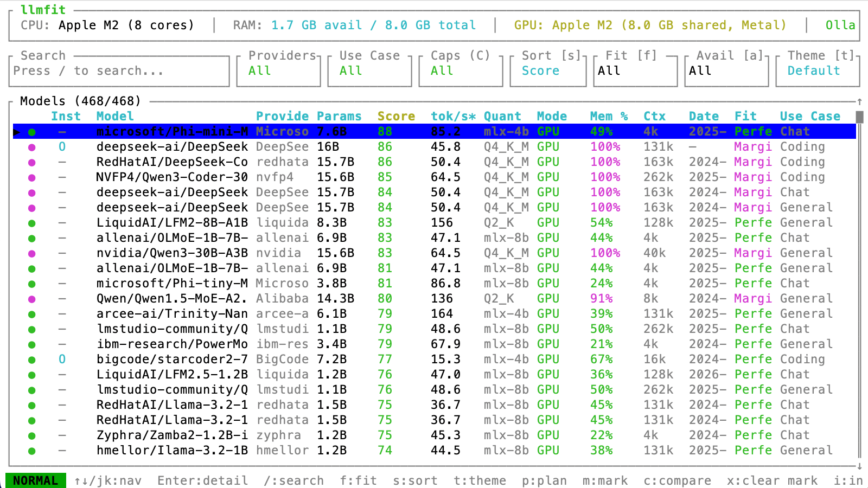The width and height of the screenshot is (868, 488).
Task: Click the status dot of microsoft/Phi-tiny-M
Action: click(x=32, y=284)
